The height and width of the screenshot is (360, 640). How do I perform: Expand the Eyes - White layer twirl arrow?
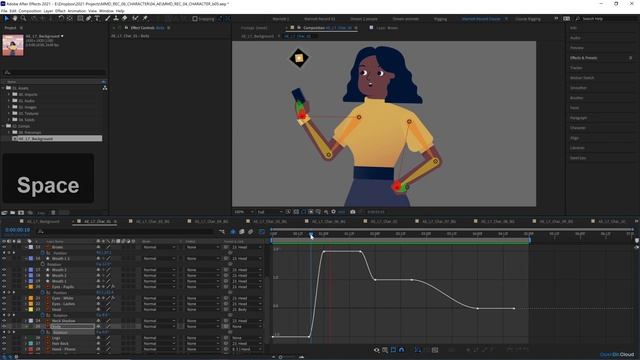26,298
